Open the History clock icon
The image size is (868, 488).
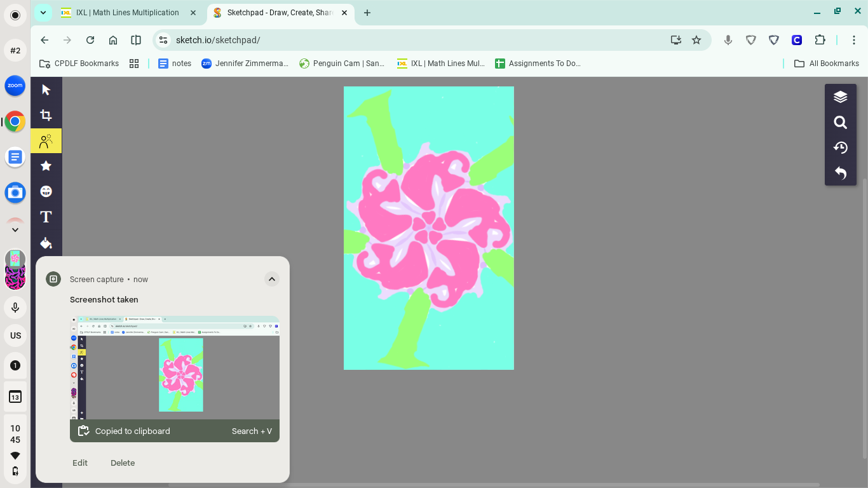pos(841,147)
